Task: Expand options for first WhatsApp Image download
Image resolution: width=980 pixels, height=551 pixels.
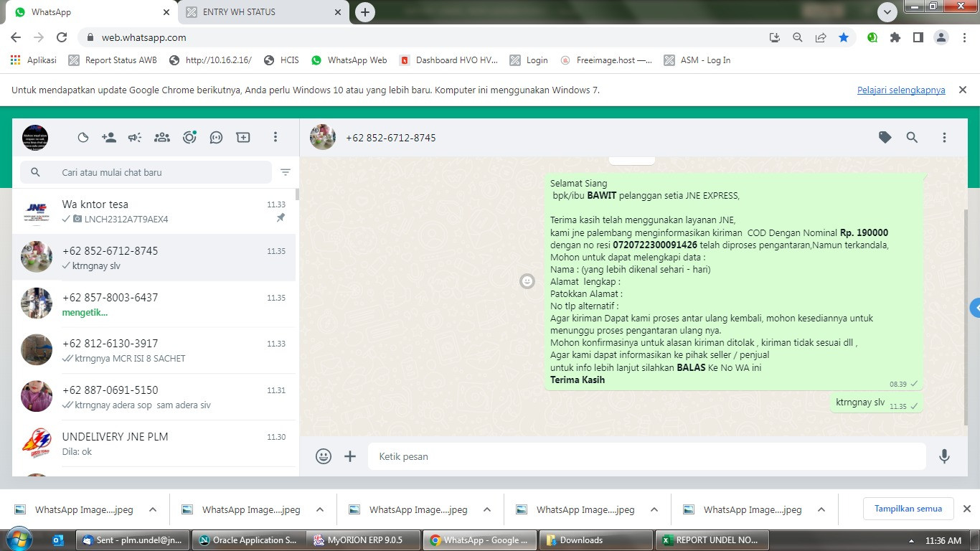Action: coord(153,510)
